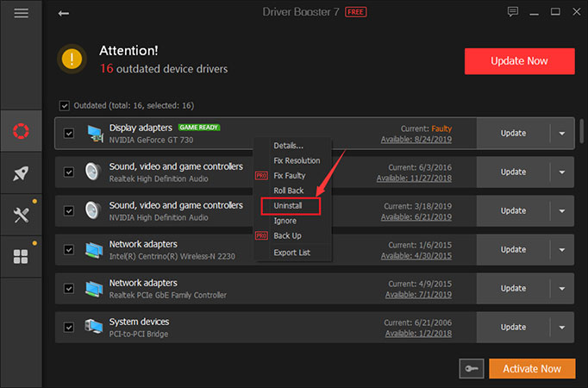Open the feedback chat icon
This screenshot has height=388, width=588.
513,12
